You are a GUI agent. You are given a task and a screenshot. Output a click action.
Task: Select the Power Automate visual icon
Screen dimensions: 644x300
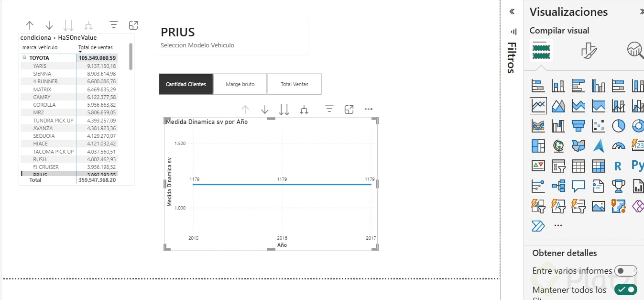click(x=538, y=226)
